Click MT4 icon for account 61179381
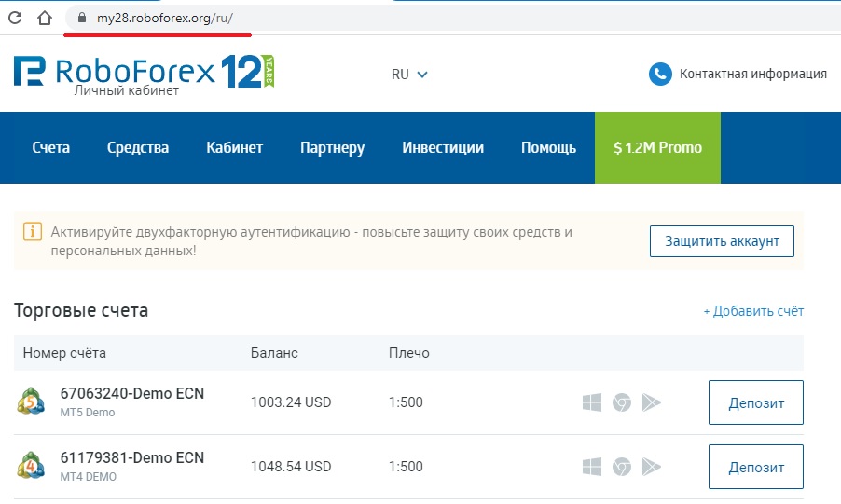The height and width of the screenshot is (504, 841). tap(31, 466)
